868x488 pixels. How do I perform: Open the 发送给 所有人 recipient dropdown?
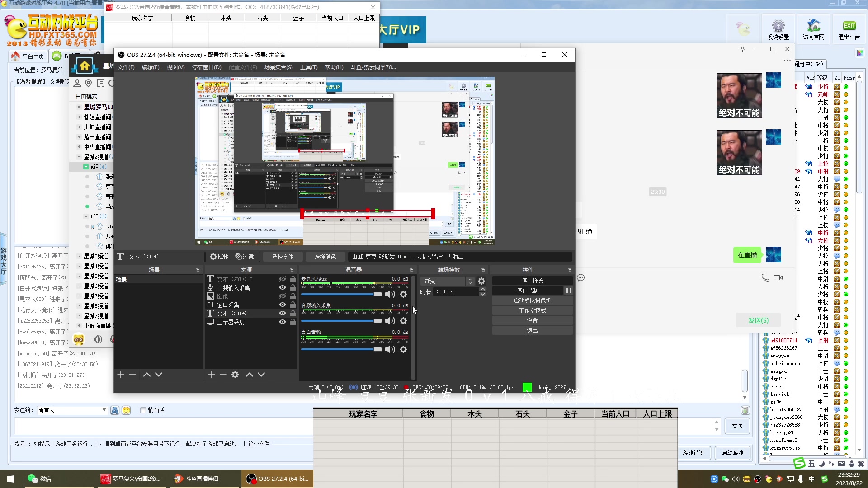click(104, 410)
